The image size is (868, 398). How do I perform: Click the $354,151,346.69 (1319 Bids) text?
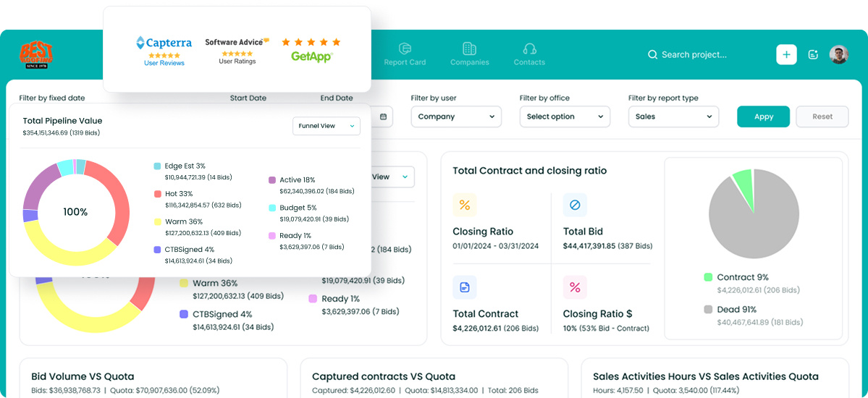(62, 133)
